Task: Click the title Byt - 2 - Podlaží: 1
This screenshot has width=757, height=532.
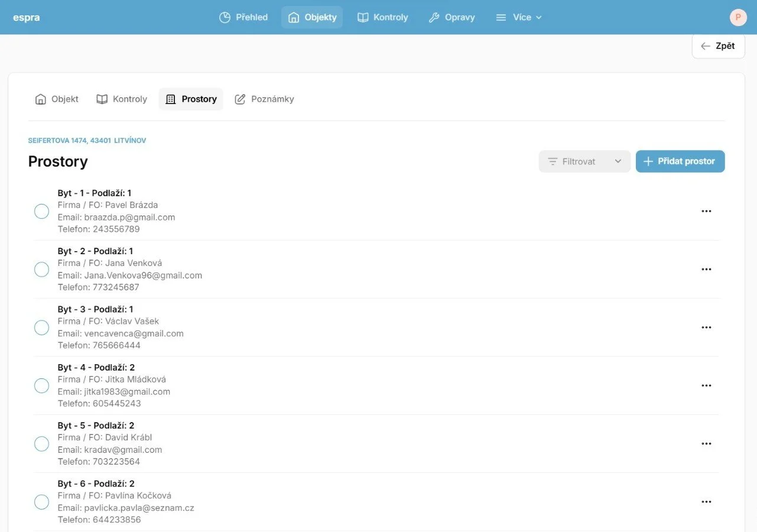Action: (x=95, y=251)
